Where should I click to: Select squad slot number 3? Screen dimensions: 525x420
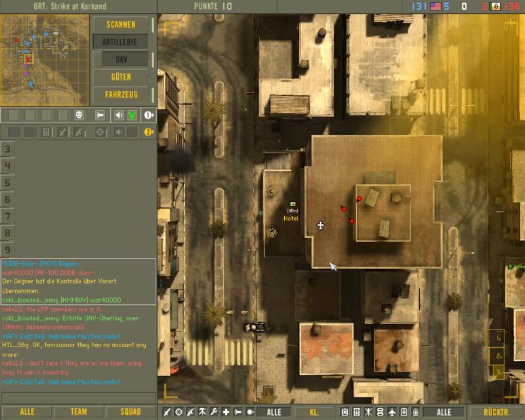pos(8,150)
